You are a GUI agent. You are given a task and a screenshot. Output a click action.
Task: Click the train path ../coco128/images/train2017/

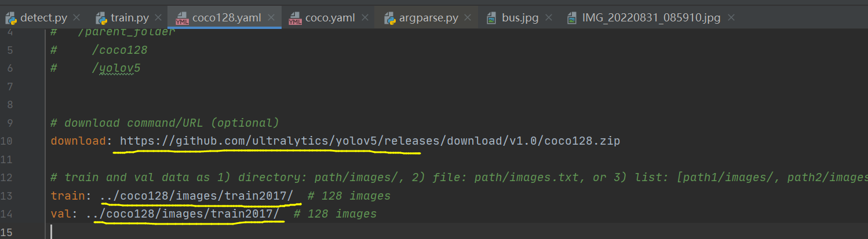197,196
